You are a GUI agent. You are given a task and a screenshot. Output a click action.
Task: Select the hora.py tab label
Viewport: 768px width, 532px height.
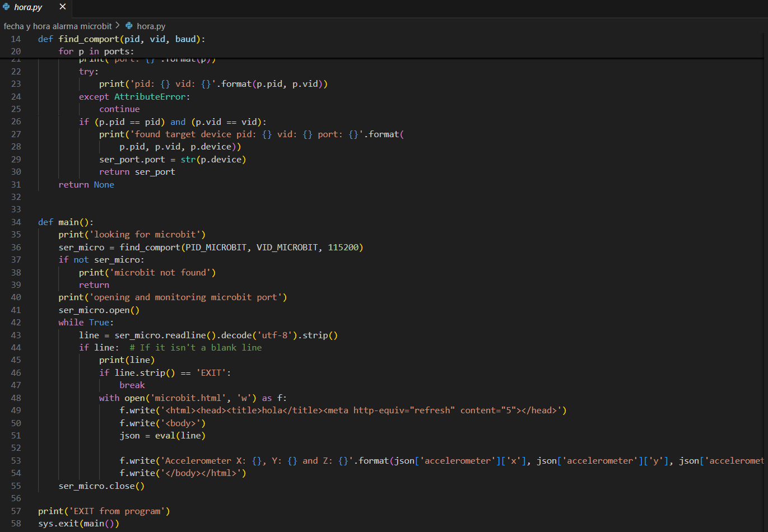coord(28,7)
